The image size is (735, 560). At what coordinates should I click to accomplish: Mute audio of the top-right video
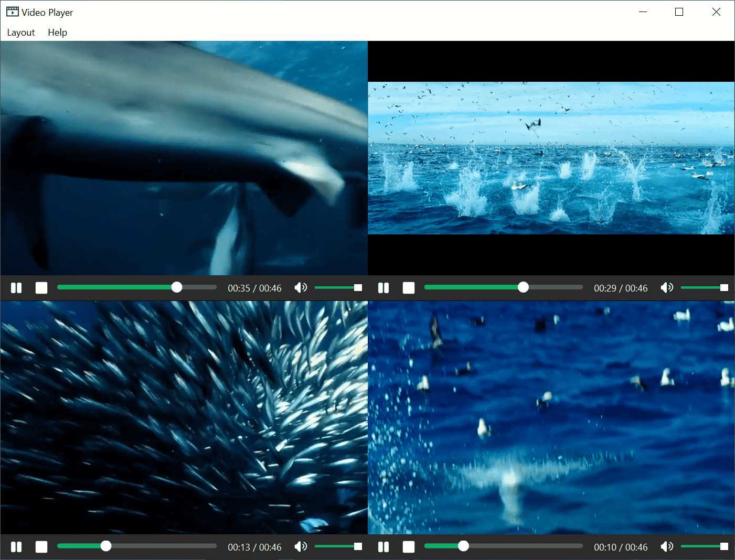[x=667, y=287]
